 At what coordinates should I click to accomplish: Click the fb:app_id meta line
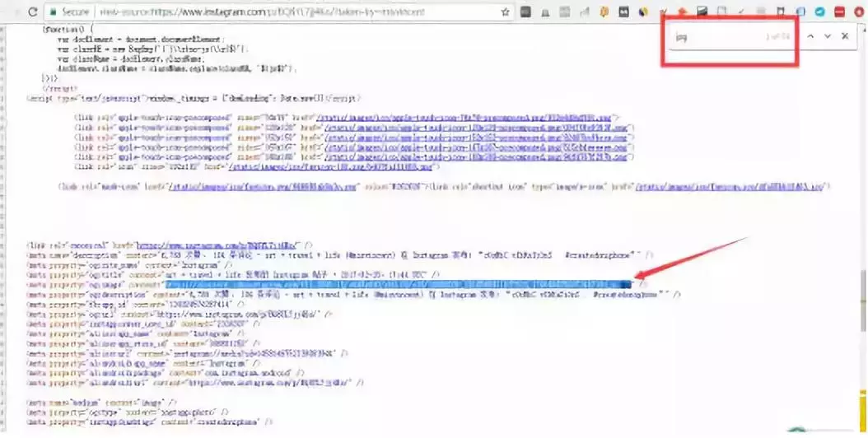click(x=134, y=305)
